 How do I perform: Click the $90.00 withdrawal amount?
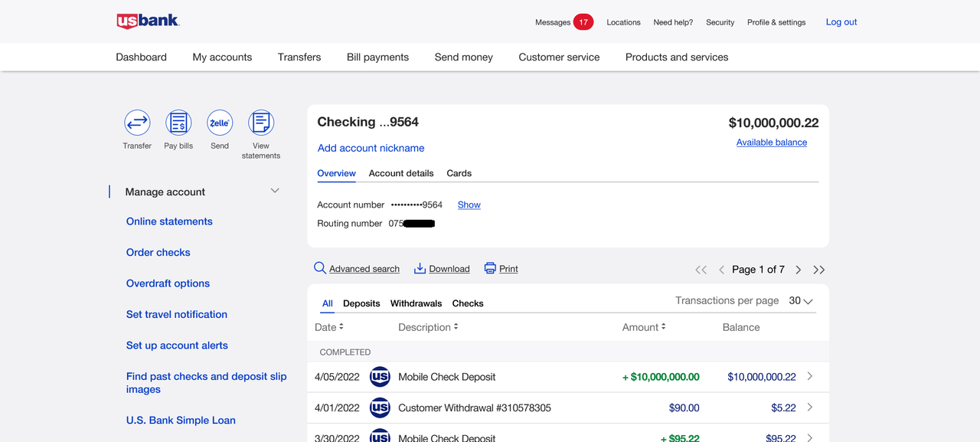pyautogui.click(x=684, y=408)
